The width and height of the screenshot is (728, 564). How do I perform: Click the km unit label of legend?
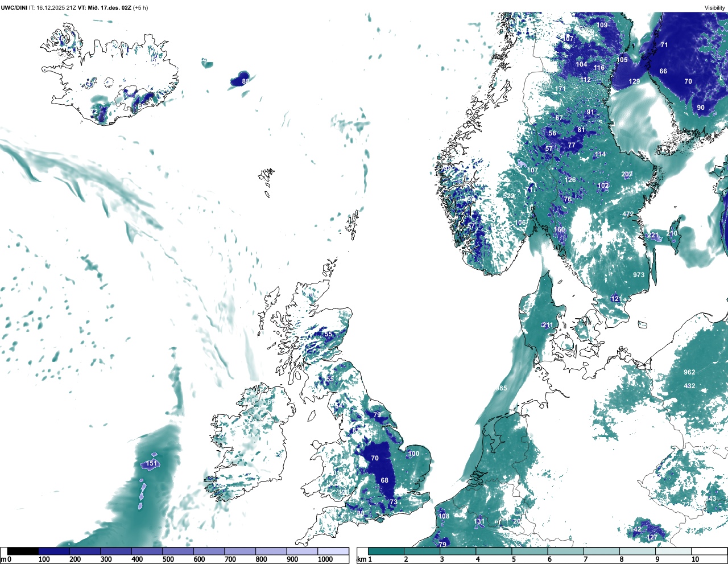pyautogui.click(x=361, y=559)
